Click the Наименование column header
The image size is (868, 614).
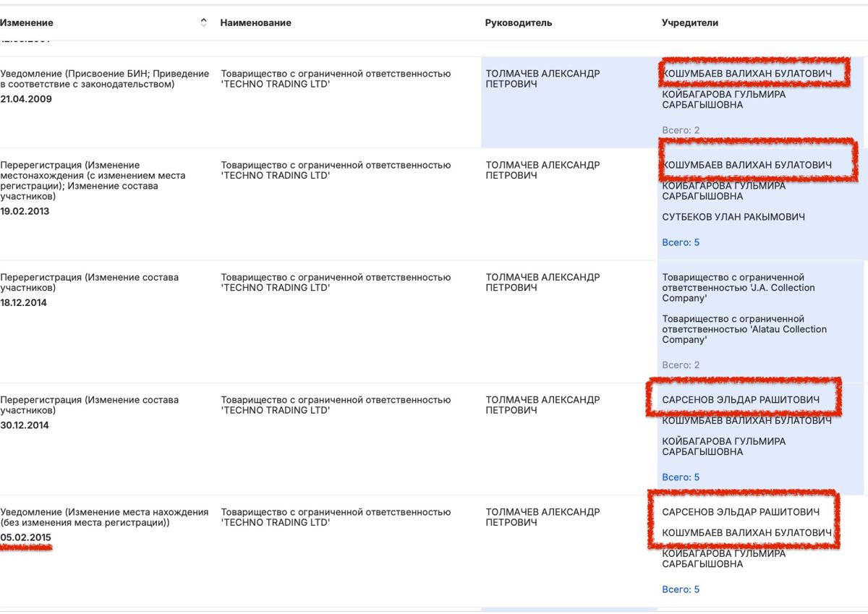coord(256,22)
